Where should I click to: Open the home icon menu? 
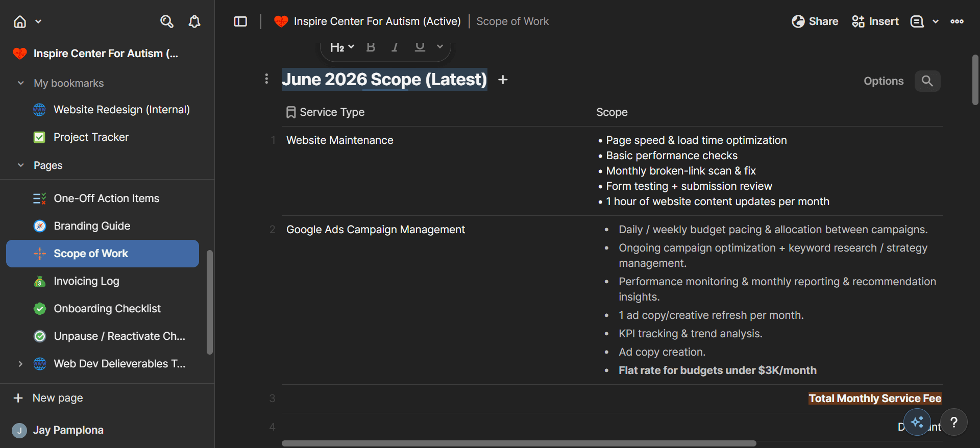coord(20,21)
